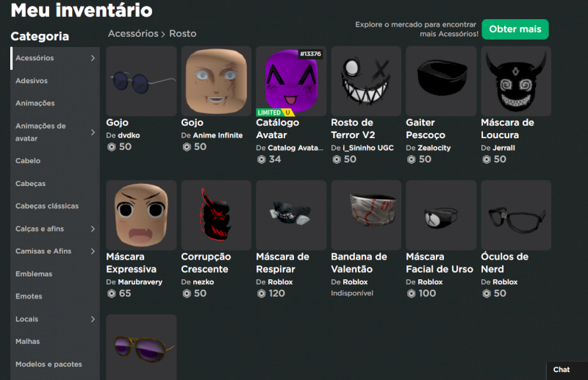Click the #13376 serial number badge
The image size is (588, 380).
tap(310, 54)
